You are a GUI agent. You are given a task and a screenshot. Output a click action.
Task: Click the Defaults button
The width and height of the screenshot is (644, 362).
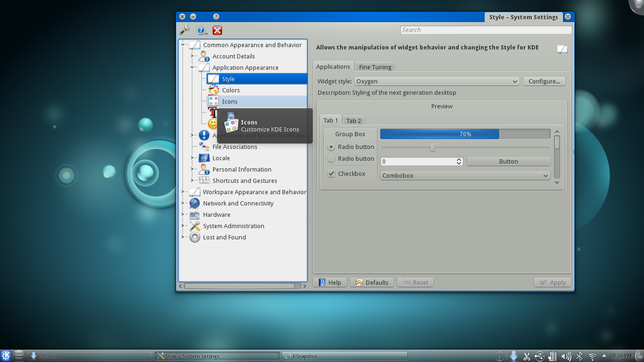click(372, 282)
